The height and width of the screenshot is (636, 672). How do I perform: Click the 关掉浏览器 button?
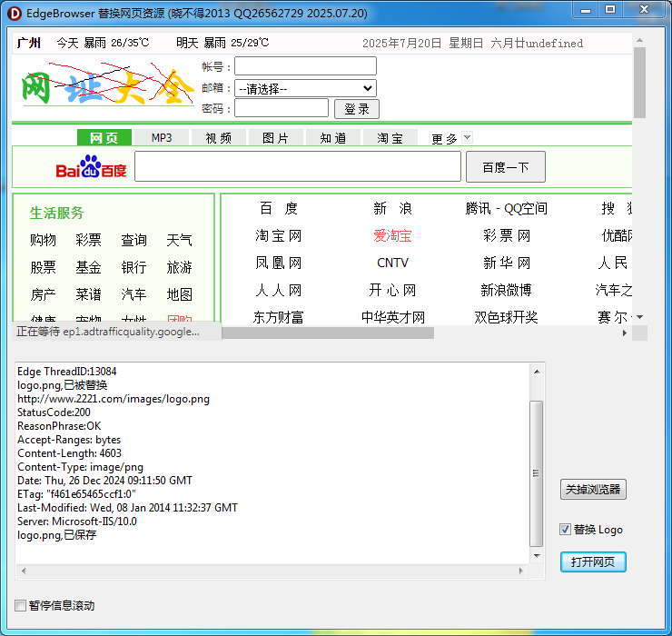click(x=593, y=490)
